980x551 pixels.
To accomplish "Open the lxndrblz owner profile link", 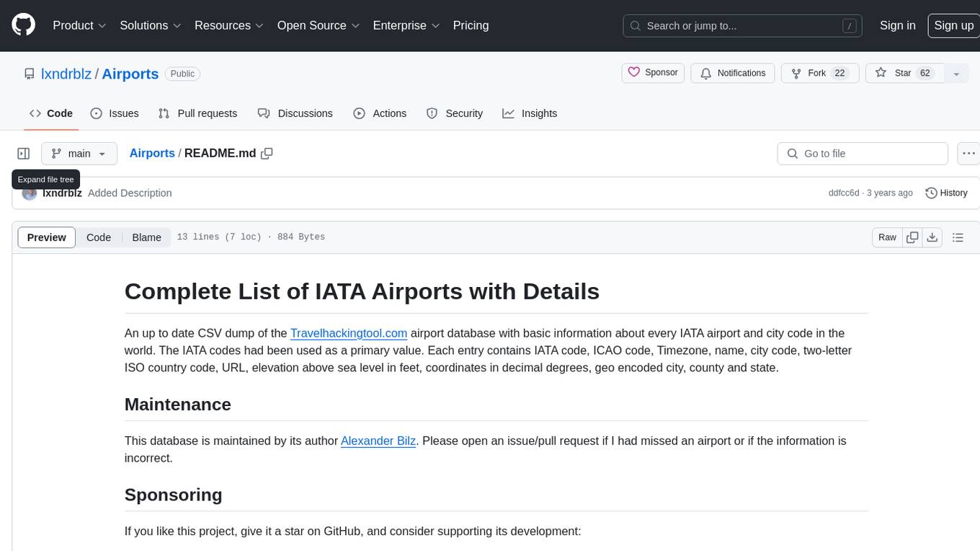I will [x=66, y=74].
